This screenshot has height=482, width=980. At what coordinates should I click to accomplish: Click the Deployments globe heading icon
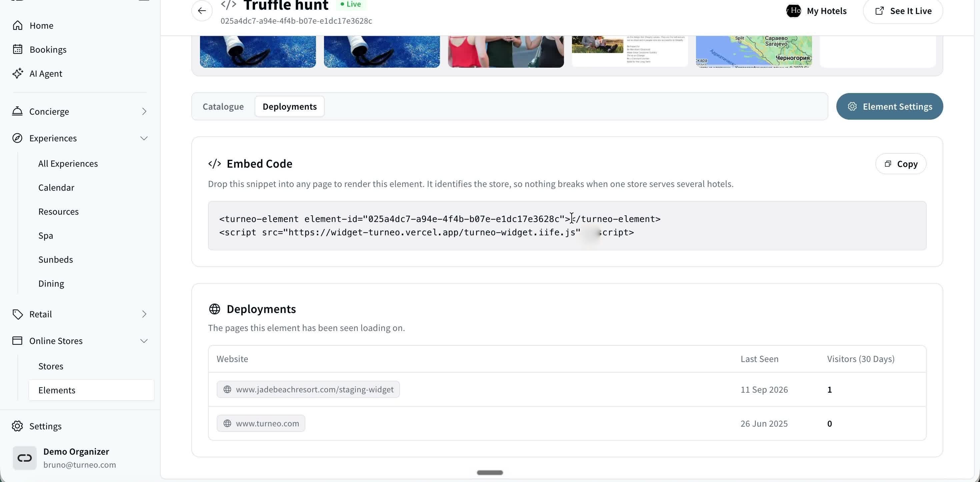[x=215, y=309]
